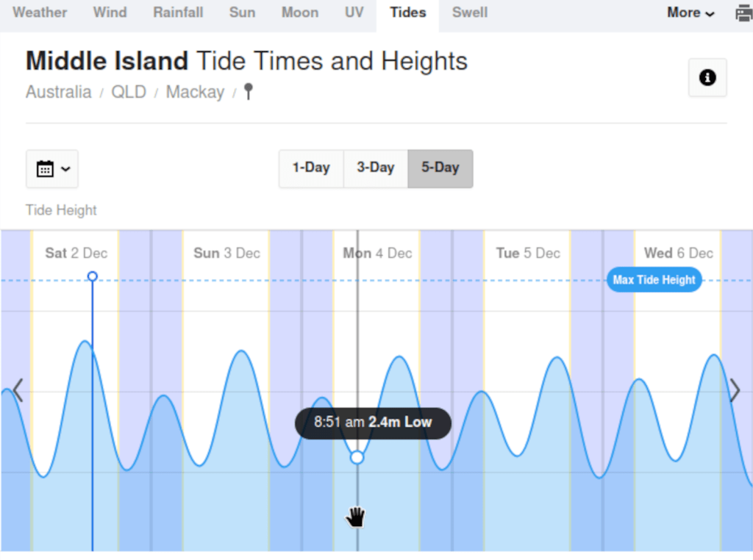Click the location pin icon beside Mackay
The height and width of the screenshot is (560, 753).
pos(249,92)
